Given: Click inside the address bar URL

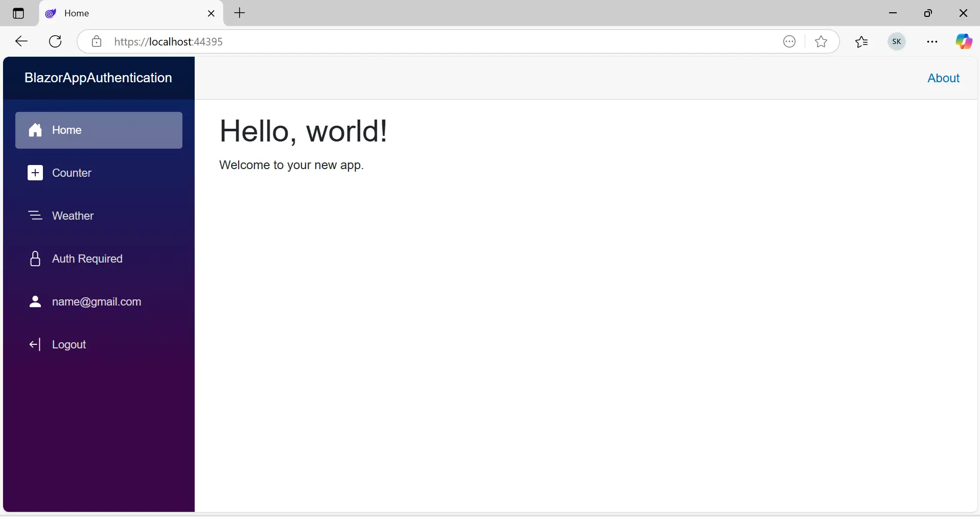Looking at the screenshot, I should tap(358, 41).
